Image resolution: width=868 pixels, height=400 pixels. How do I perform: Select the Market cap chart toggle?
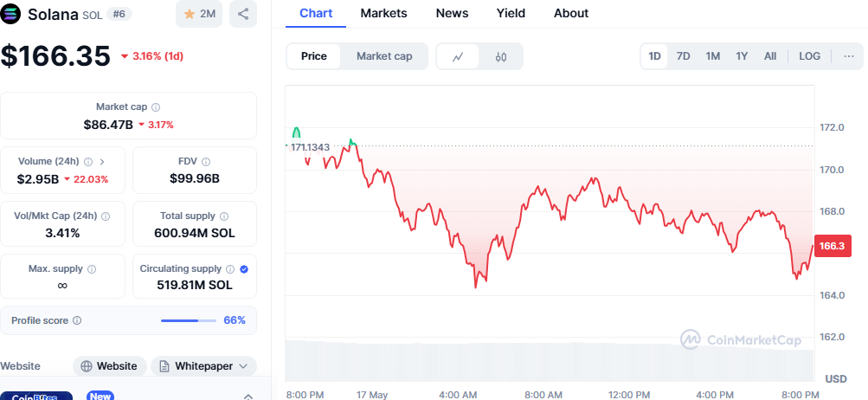click(x=384, y=56)
